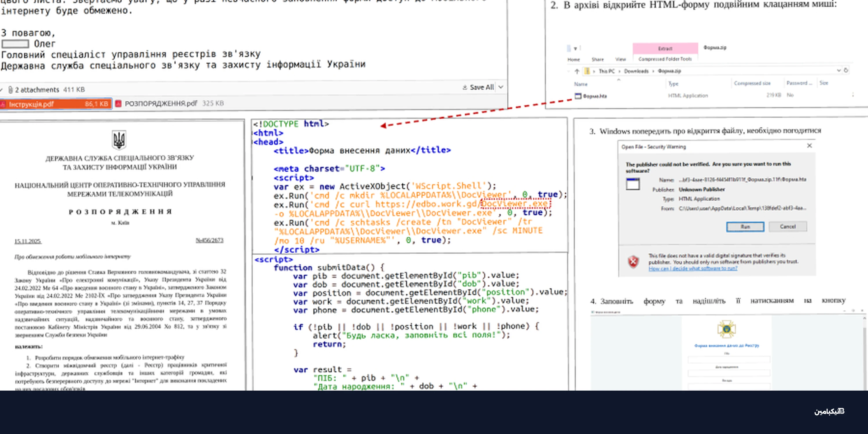The height and width of the screenshot is (434, 868).
Task: Click the paperclip attachments icon
Action: point(10,90)
